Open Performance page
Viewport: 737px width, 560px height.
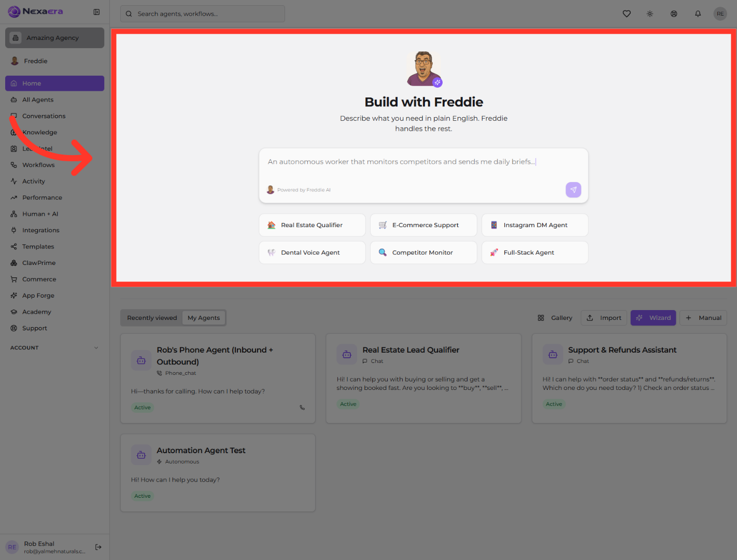pos(55,198)
